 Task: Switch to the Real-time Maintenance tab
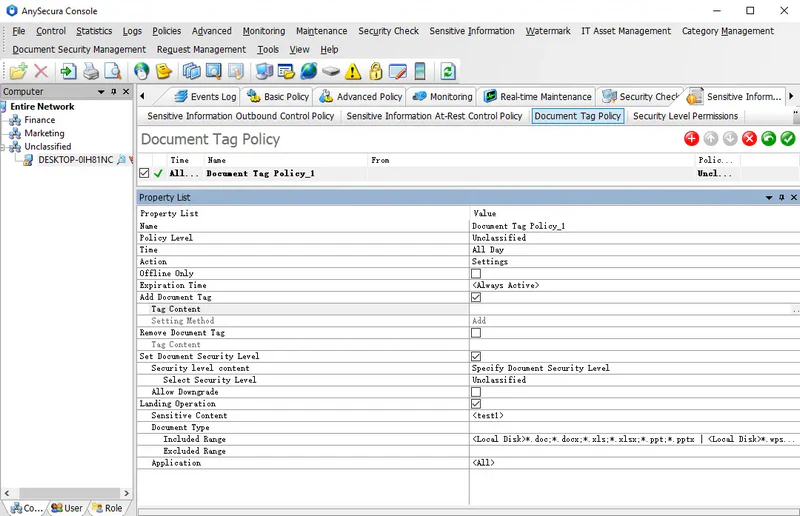click(x=538, y=96)
